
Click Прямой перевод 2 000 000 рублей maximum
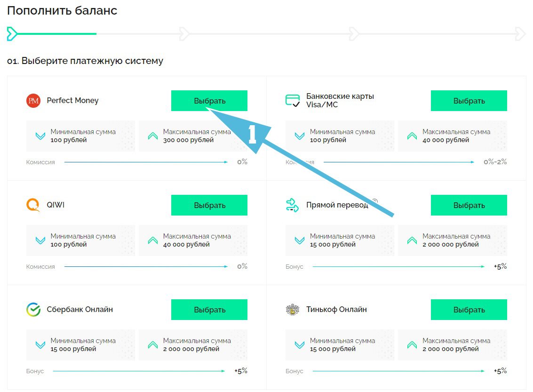click(x=450, y=244)
